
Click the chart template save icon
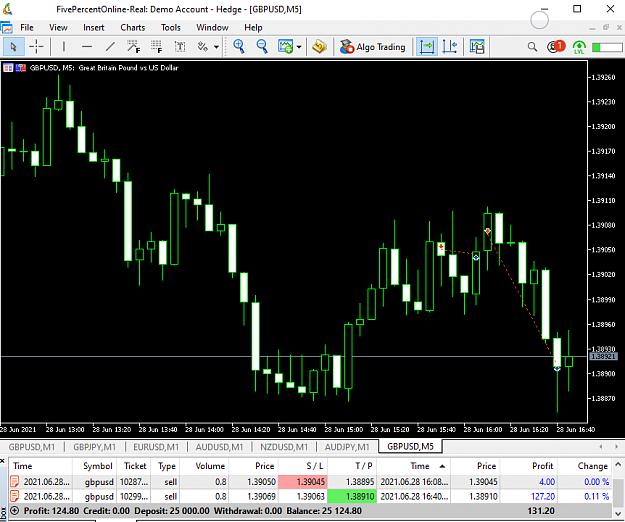(477, 47)
